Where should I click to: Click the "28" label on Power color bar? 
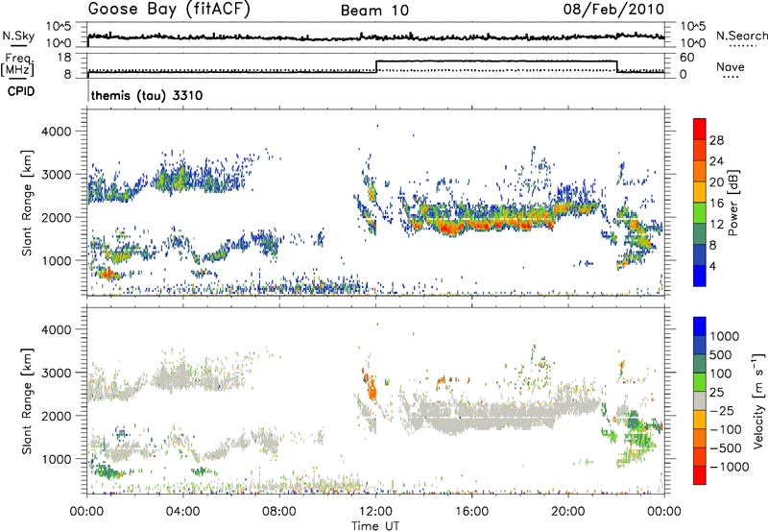(x=716, y=140)
